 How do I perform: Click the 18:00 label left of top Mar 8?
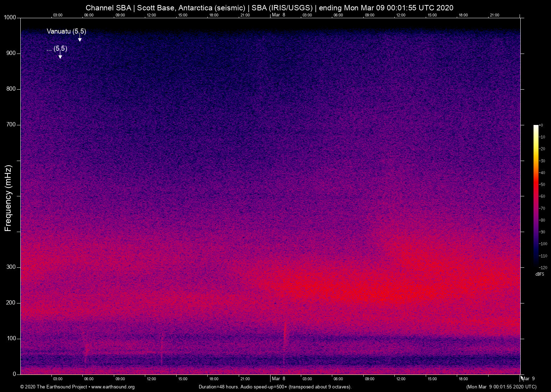click(x=214, y=15)
